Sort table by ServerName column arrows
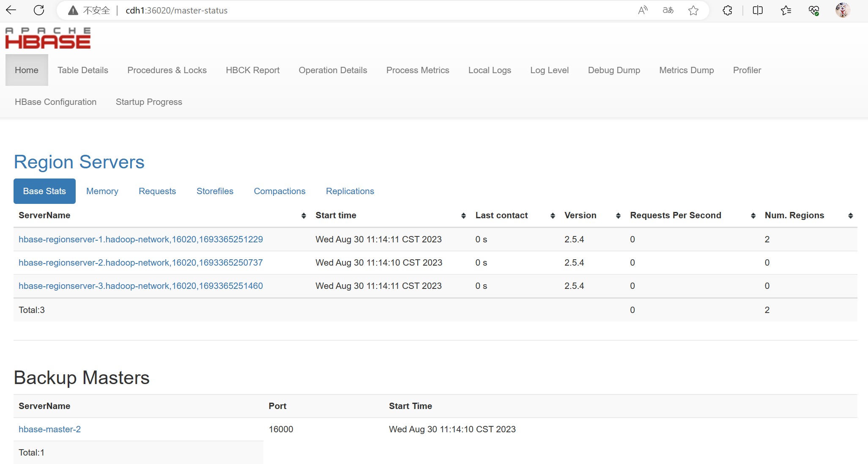This screenshot has width=868, height=464. point(304,216)
